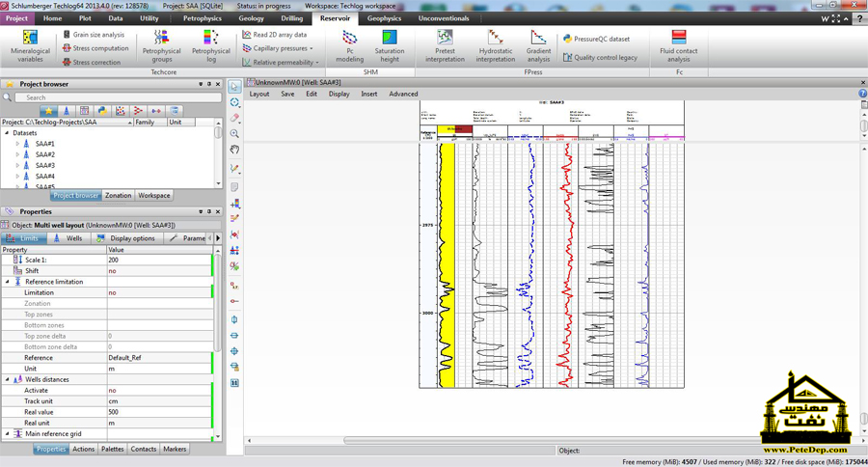
Task: Launch the Petrophysical log tool
Action: coord(211,46)
